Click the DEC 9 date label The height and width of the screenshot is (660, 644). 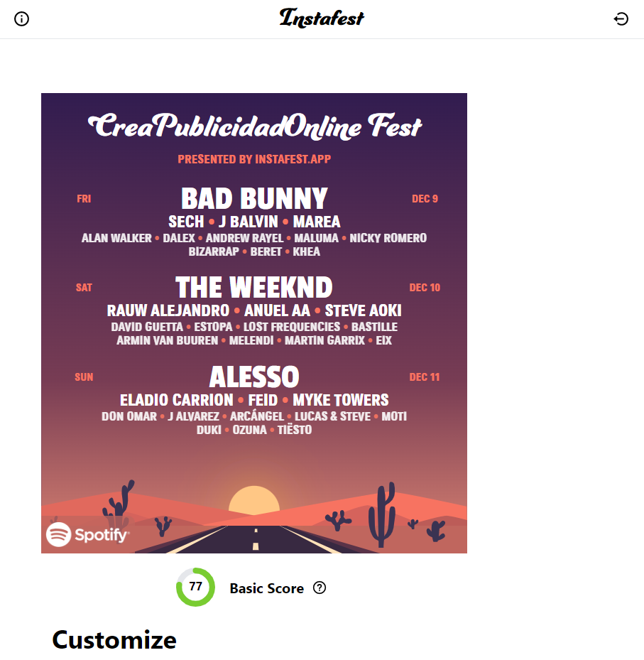point(425,199)
